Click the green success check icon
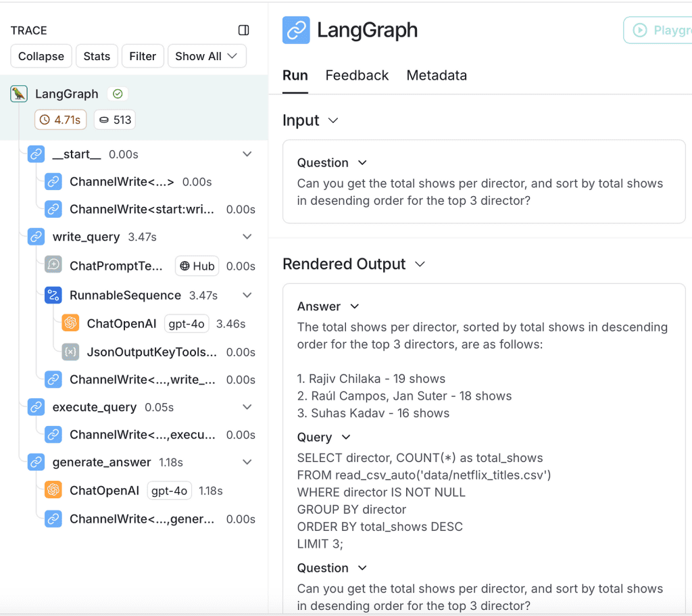The image size is (692, 616). 118,94
